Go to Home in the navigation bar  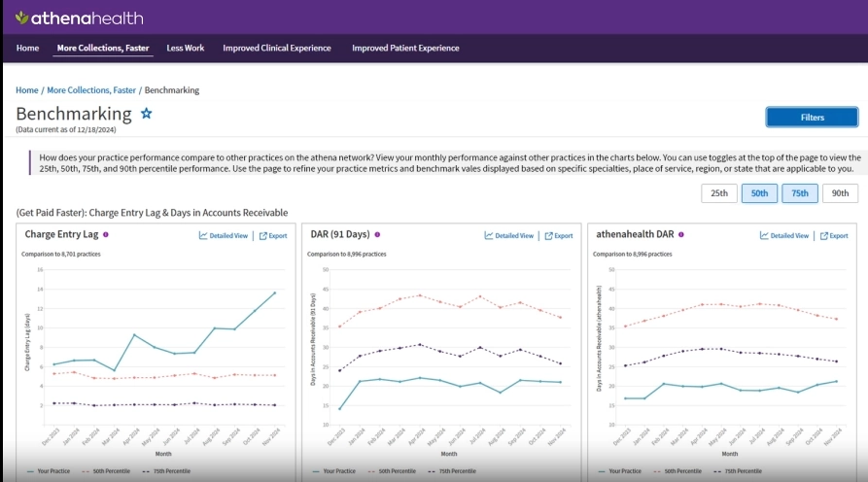click(x=27, y=49)
